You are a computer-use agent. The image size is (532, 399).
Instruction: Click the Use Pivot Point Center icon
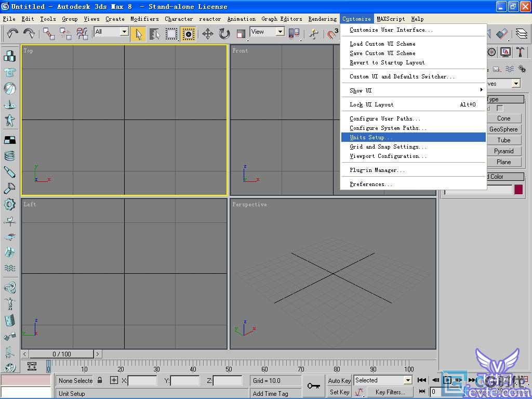tap(294, 34)
